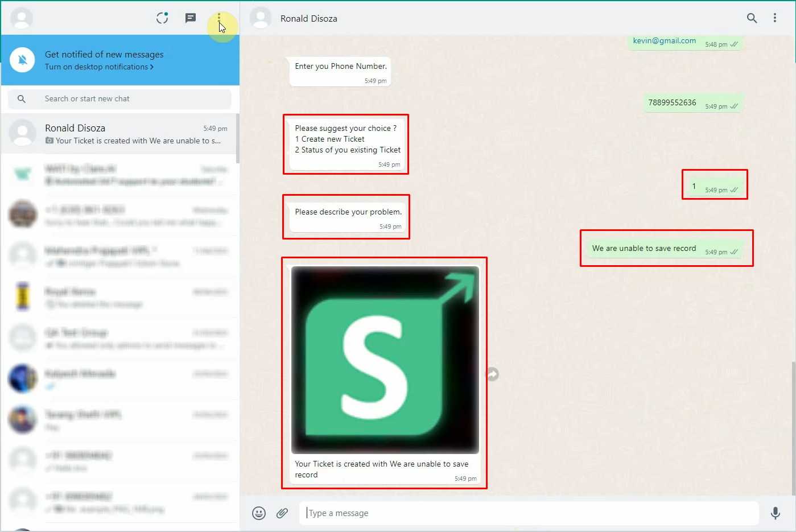796x532 pixels.
Task: Click the 'Please suggest your choice ?' text
Action: tap(346, 129)
